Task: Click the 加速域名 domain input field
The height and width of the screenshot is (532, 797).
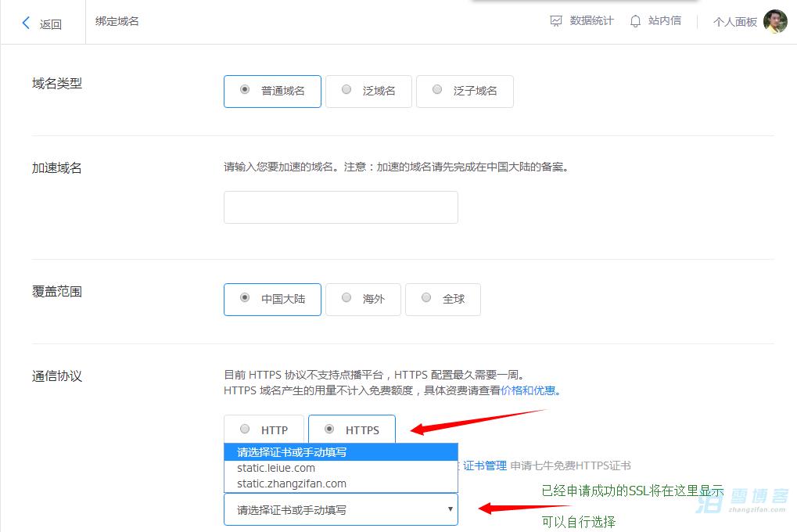Action: coord(340,207)
